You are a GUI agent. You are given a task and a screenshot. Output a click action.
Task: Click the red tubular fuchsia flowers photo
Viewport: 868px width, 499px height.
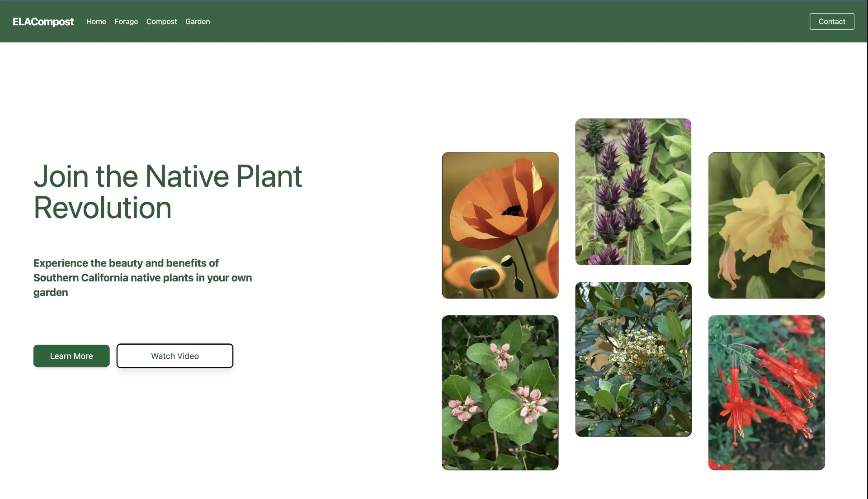click(766, 393)
